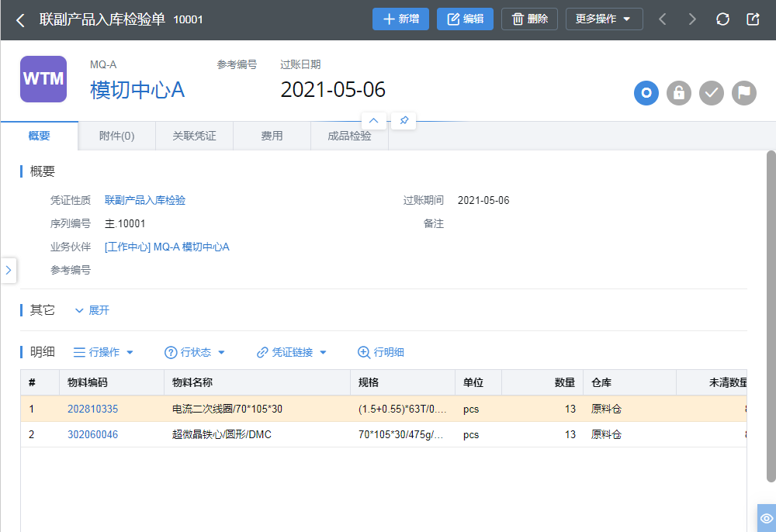This screenshot has height=532, width=776.
Task: Click the 删除 delete button
Action: point(529,19)
